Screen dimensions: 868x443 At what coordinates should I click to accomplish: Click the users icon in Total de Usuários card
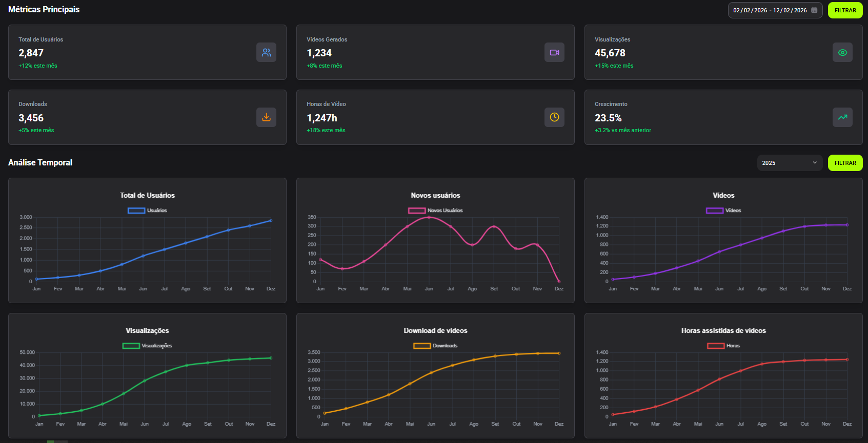coord(266,52)
